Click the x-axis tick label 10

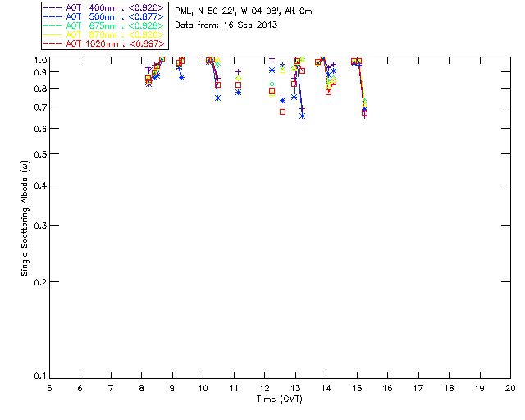click(203, 388)
